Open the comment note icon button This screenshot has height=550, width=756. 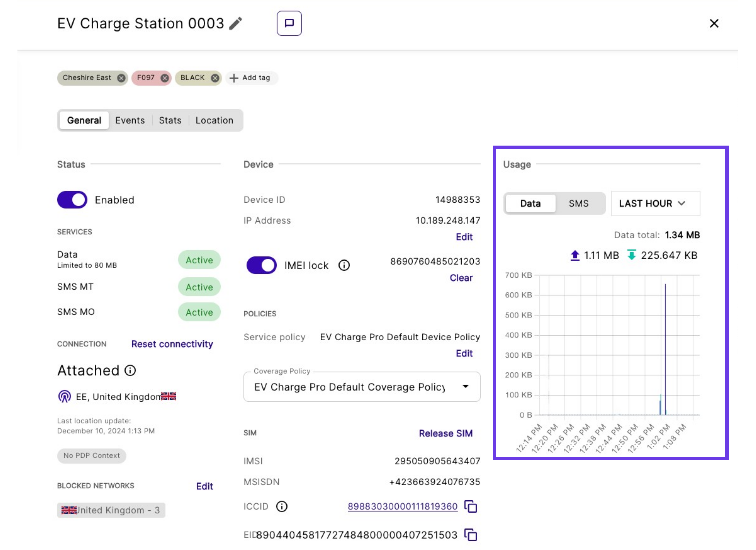pos(289,23)
